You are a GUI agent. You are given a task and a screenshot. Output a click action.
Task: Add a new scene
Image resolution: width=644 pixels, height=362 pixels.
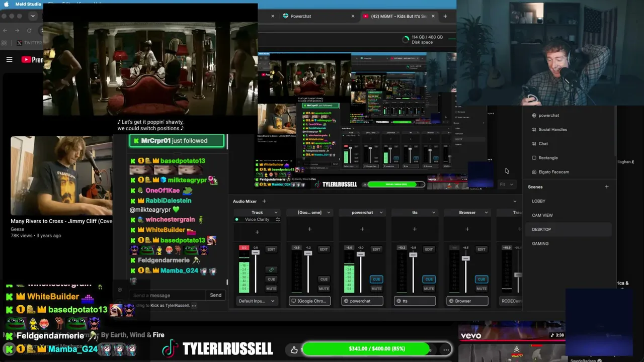(606, 187)
